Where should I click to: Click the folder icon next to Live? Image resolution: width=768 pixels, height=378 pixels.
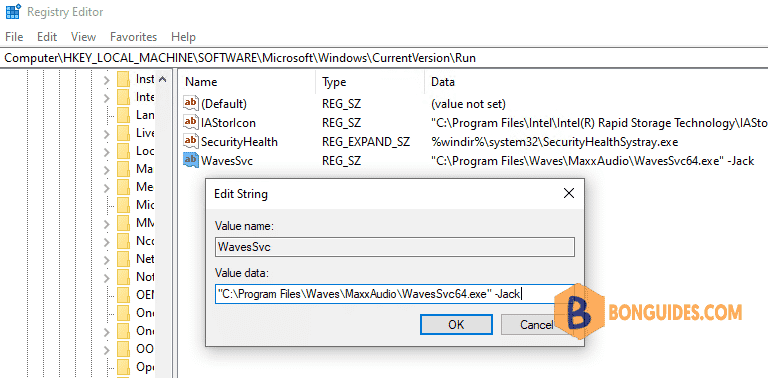(x=123, y=133)
